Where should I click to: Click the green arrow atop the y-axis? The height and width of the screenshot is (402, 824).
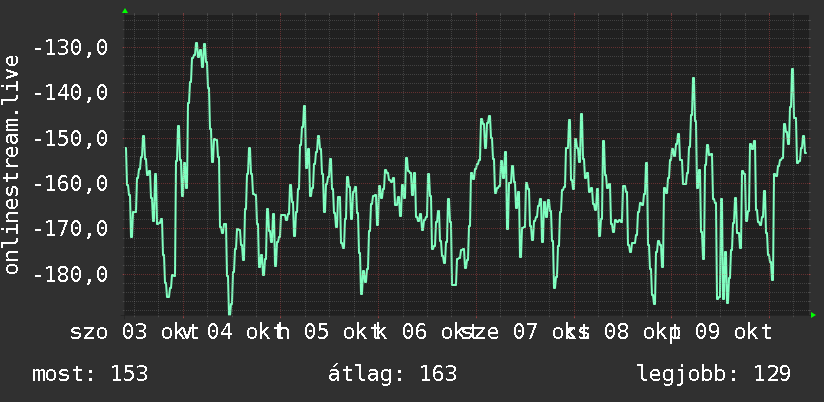pyautogui.click(x=125, y=11)
